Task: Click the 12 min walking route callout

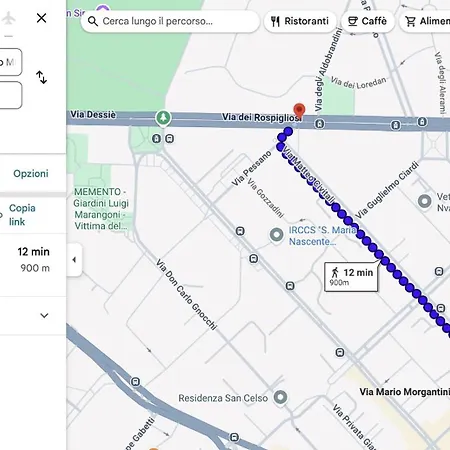Action: pos(351,277)
